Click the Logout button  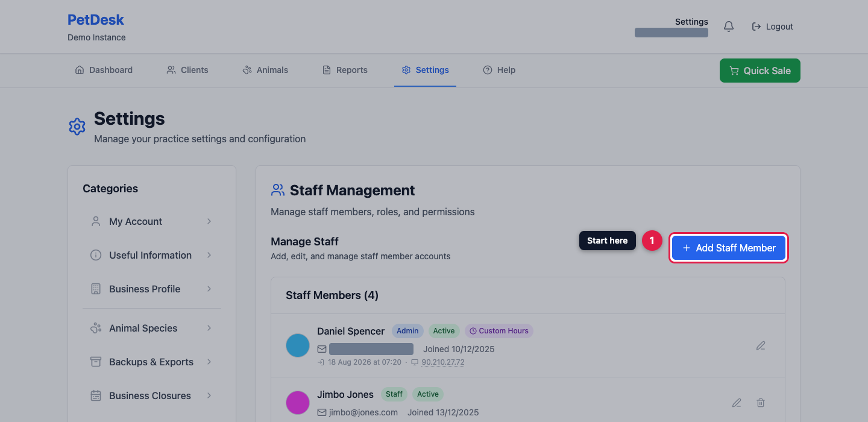tap(772, 27)
